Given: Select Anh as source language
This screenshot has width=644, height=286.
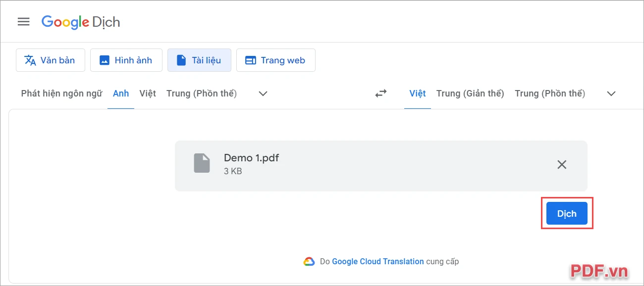Looking at the screenshot, I should click(121, 93).
